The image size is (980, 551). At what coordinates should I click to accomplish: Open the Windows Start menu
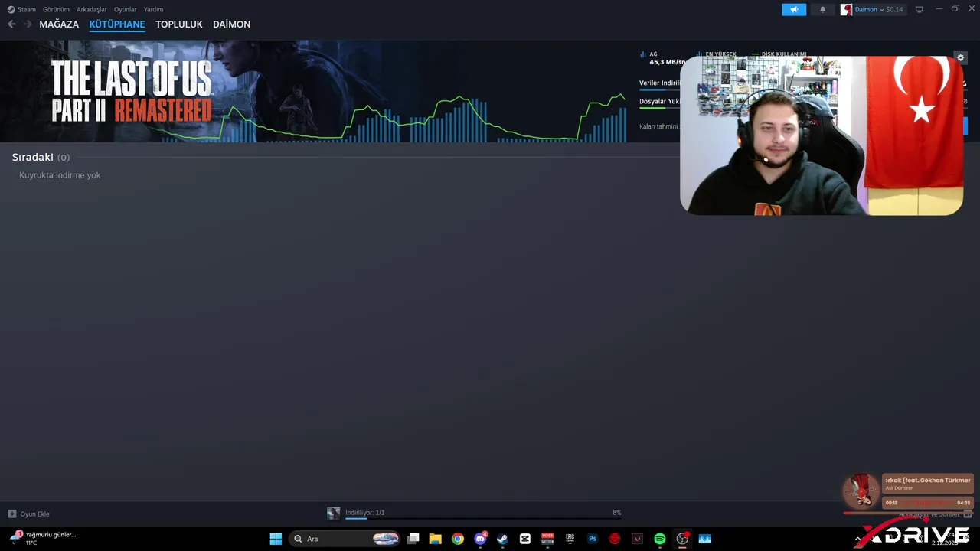tap(276, 539)
